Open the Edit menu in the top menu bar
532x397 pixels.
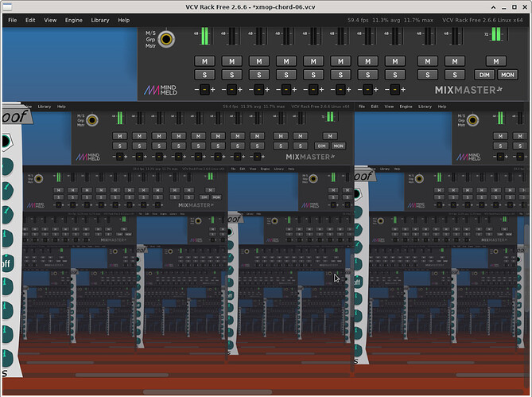30,21
